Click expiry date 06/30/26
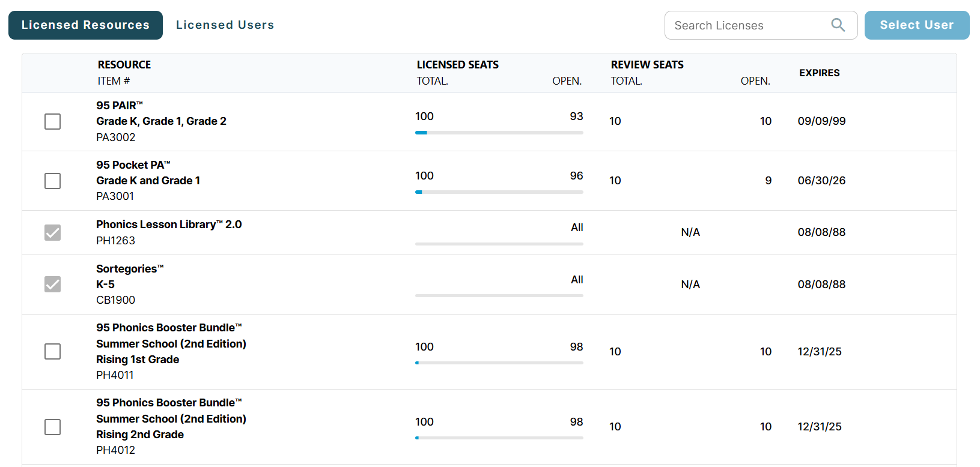Screen dimensions: 980x467 (821, 181)
